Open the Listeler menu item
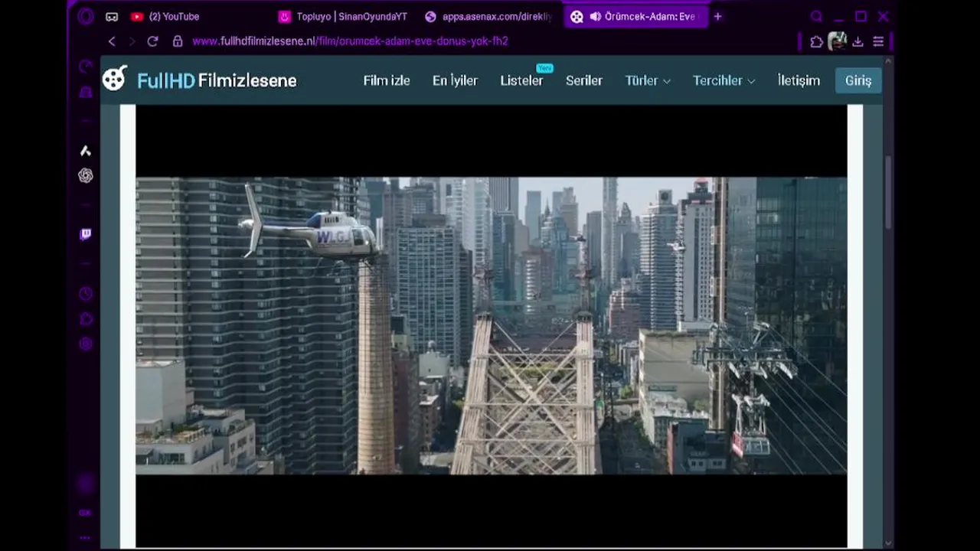Image resolution: width=980 pixels, height=551 pixels. [x=521, y=80]
